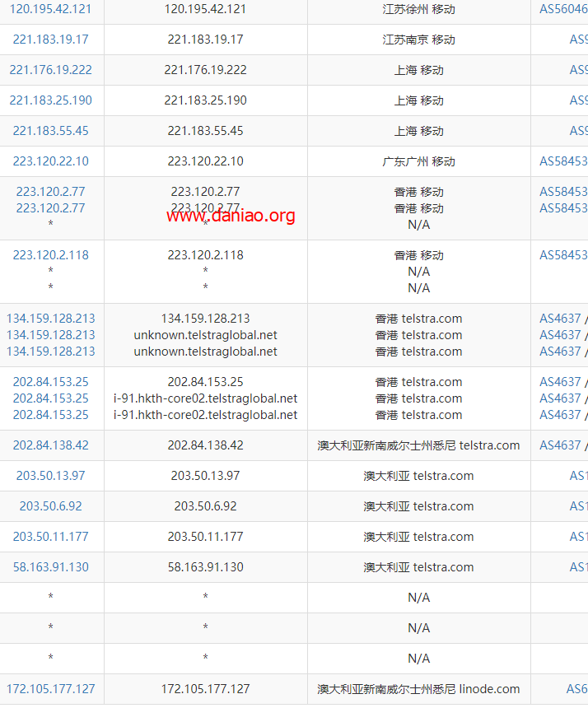The height and width of the screenshot is (708, 588).
Task: Select 澳大利亚 telstra.com in the 203.50.13.97 row
Action: pyautogui.click(x=418, y=476)
